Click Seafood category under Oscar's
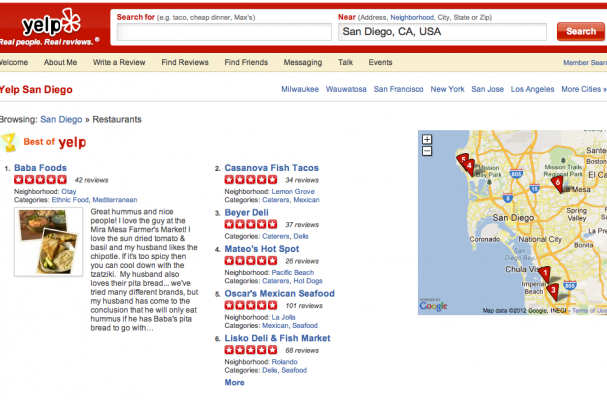This screenshot has height=400, width=607. [x=305, y=326]
